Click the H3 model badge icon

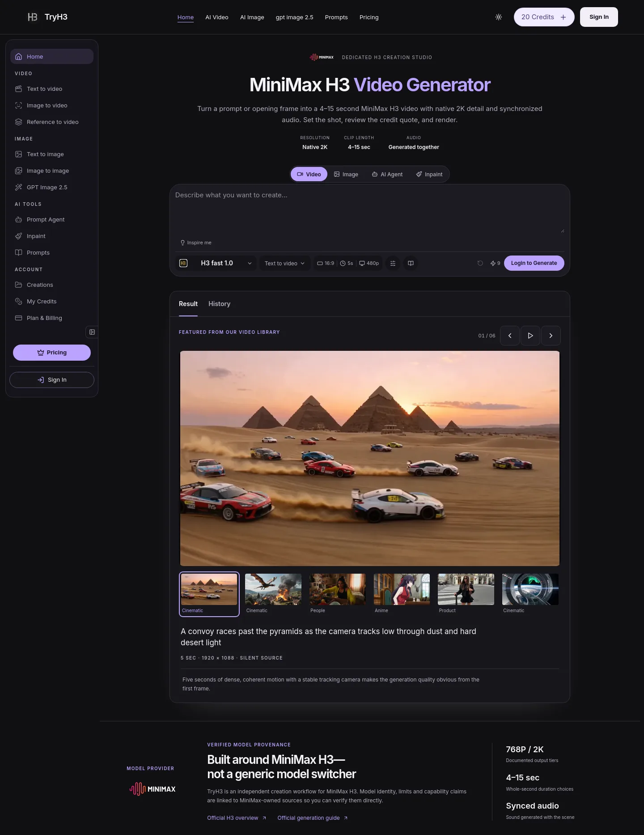point(183,263)
